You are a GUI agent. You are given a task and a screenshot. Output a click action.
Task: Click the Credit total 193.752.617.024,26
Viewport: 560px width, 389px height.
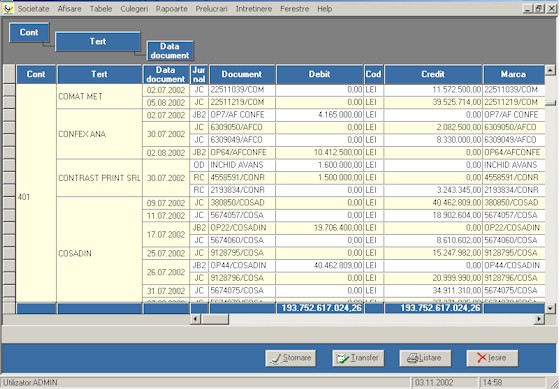pos(433,308)
